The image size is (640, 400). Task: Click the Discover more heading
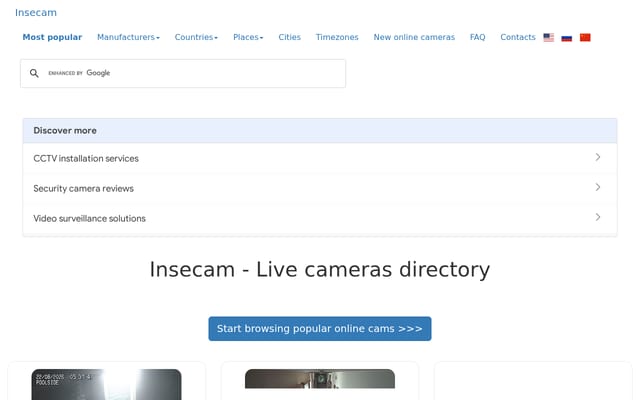[x=65, y=131]
